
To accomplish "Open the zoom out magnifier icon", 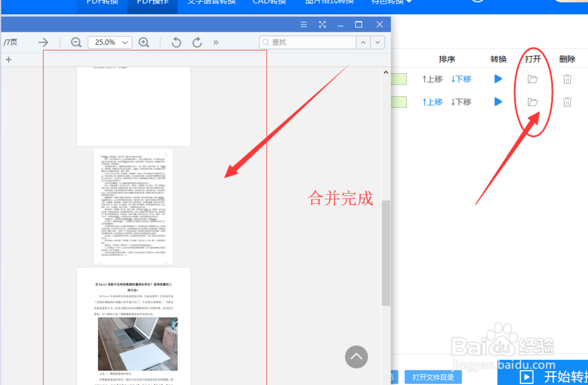I will coord(76,42).
